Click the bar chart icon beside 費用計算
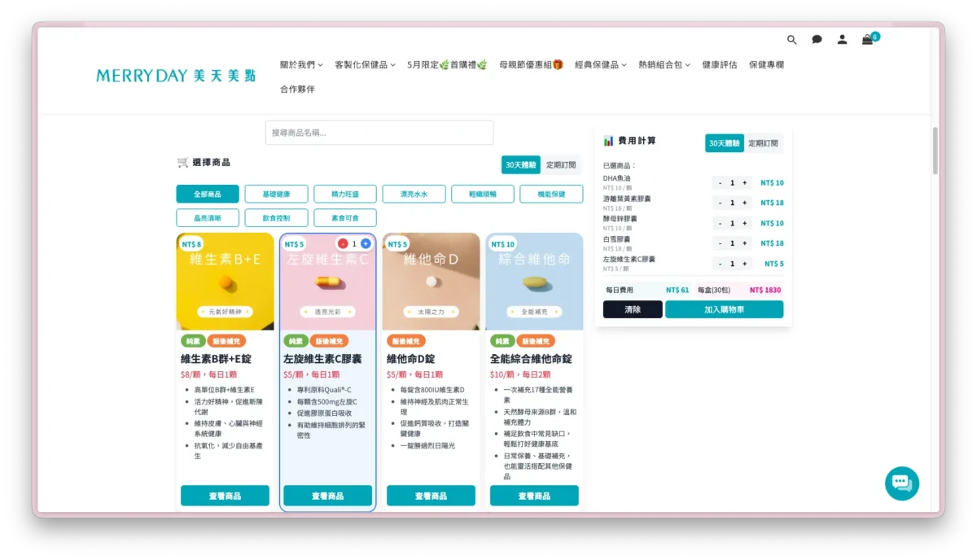Image resolution: width=977 pixels, height=560 pixels. [x=608, y=141]
